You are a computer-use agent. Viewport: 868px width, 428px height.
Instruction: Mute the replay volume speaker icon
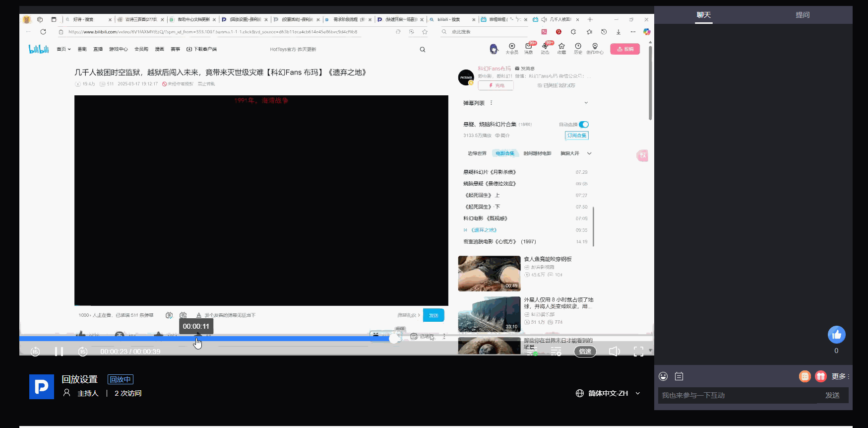click(614, 352)
